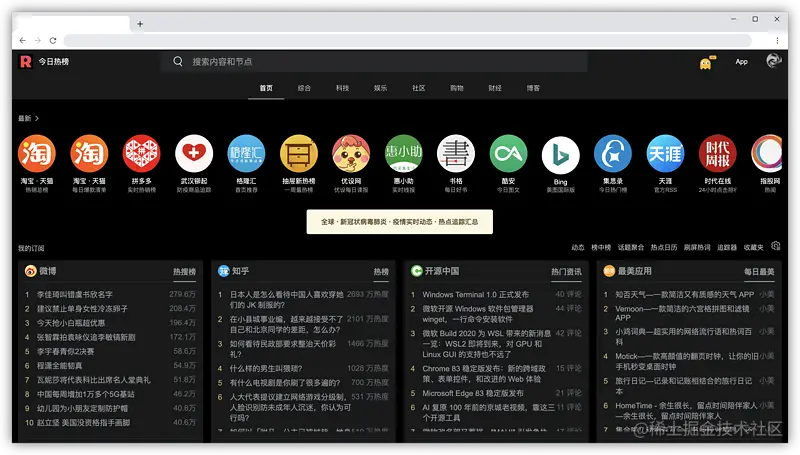800x455 pixels.
Task: Open 小鸡词典 app item
Action: pos(684,337)
